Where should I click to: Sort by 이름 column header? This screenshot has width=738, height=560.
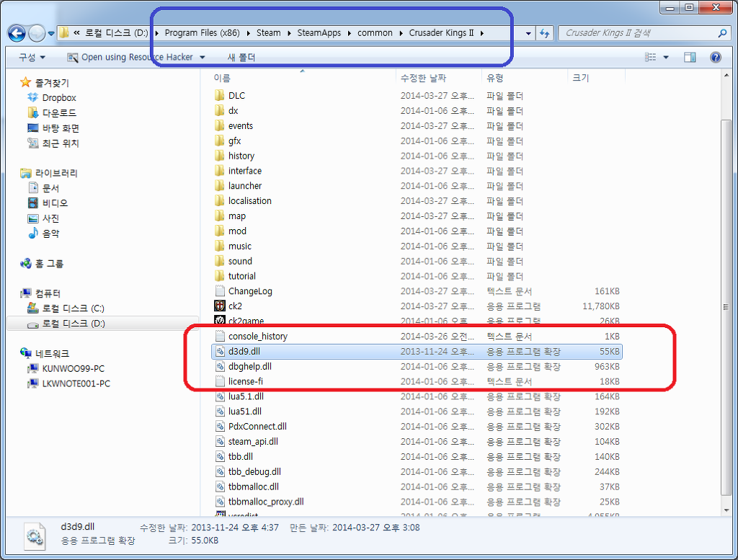pyautogui.click(x=222, y=78)
